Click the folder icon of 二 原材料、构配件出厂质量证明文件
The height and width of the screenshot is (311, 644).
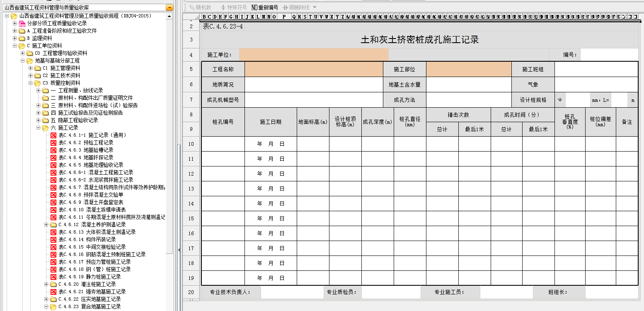click(x=46, y=98)
